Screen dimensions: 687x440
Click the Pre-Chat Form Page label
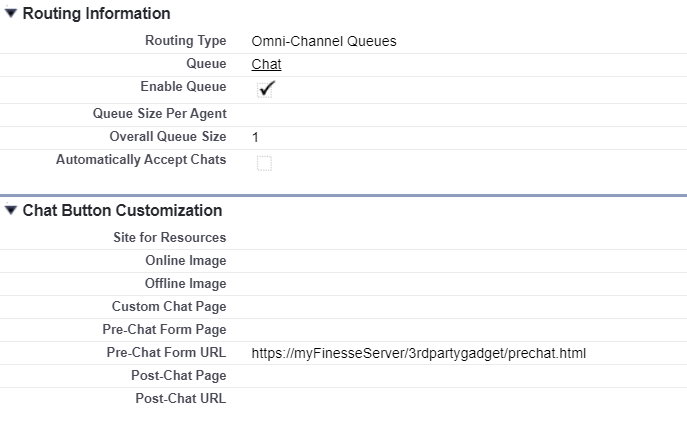(164, 329)
